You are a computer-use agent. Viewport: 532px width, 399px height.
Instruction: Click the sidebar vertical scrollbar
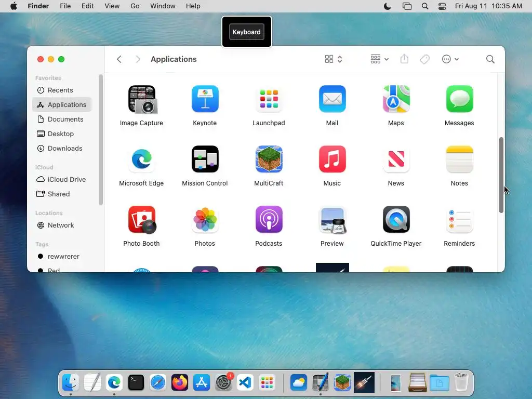coord(101,139)
